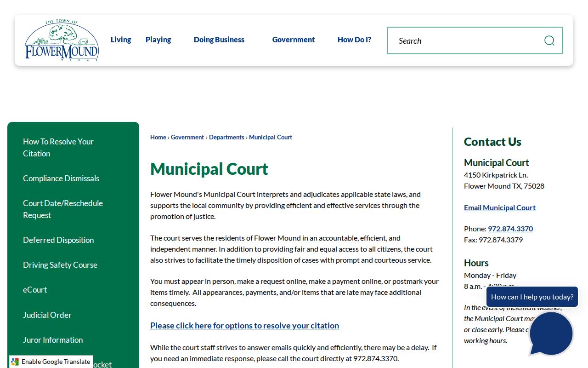This screenshot has width=588, height=368.
Task: Click phone number 972.874.3370 link
Action: pos(510,229)
